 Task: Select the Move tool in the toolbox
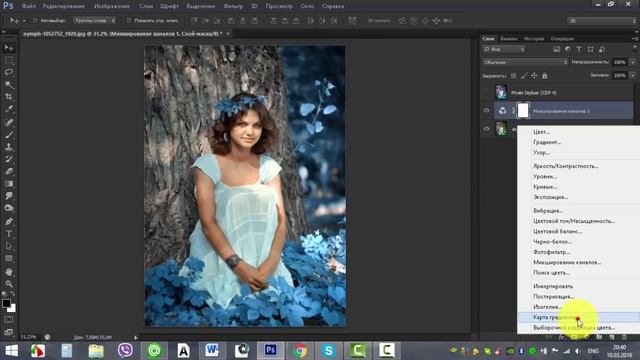pyautogui.click(x=9, y=48)
